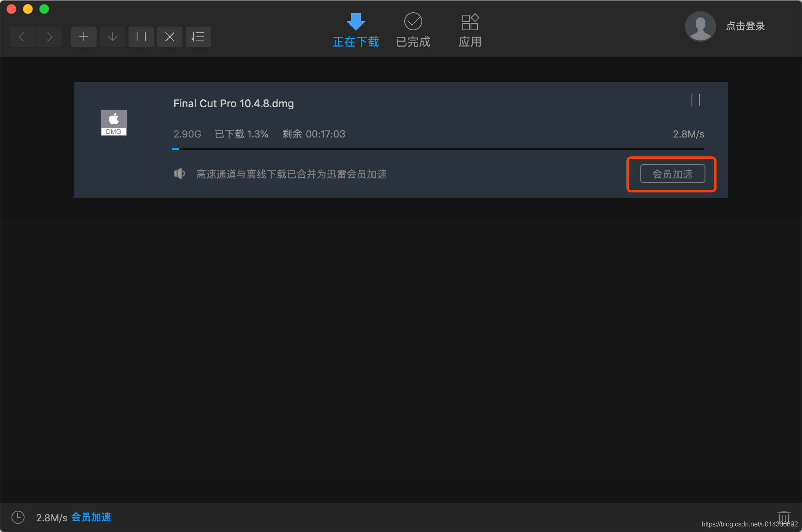Screen dimensions: 802x532
Task: Click the 剩余 00:17:03 remaining time
Action: pos(314,134)
